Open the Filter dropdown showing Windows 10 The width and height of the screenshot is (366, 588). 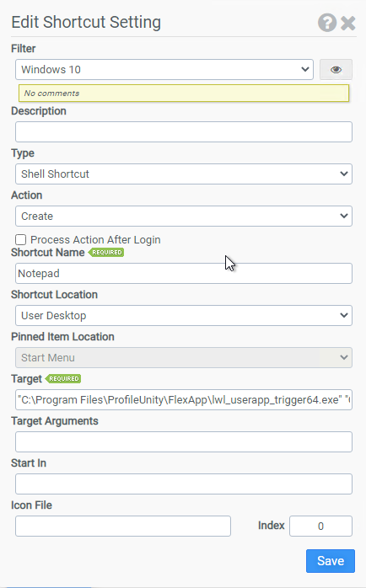coord(164,69)
